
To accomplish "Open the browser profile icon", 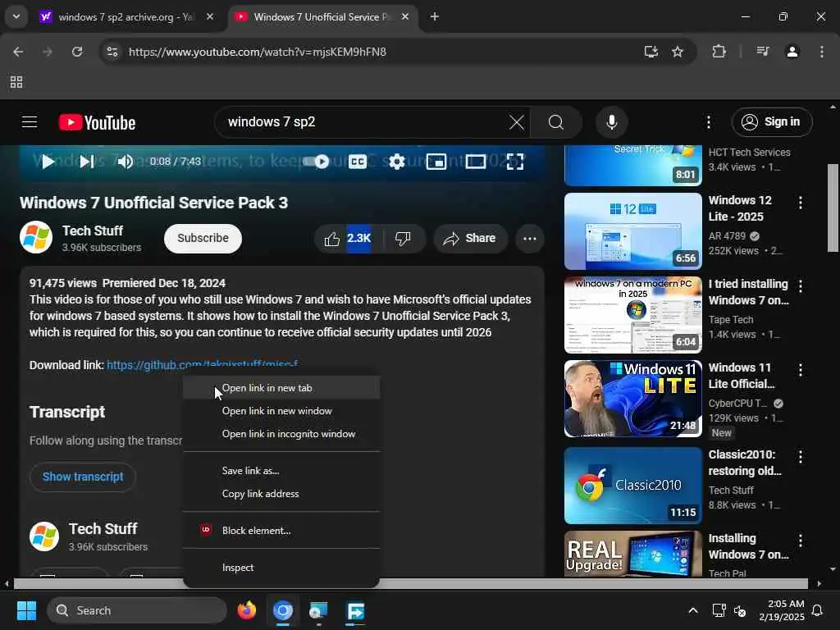I will tap(792, 52).
